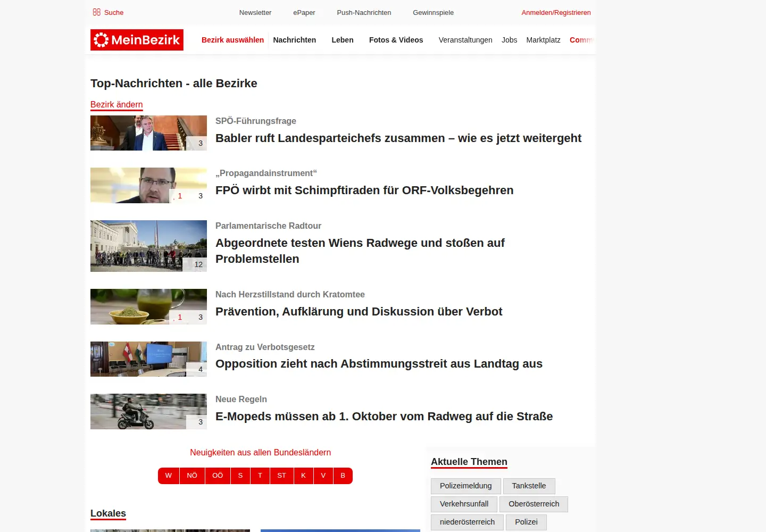Go to Veranstaltungen in the navigation
The image size is (766, 532).
pos(465,40)
